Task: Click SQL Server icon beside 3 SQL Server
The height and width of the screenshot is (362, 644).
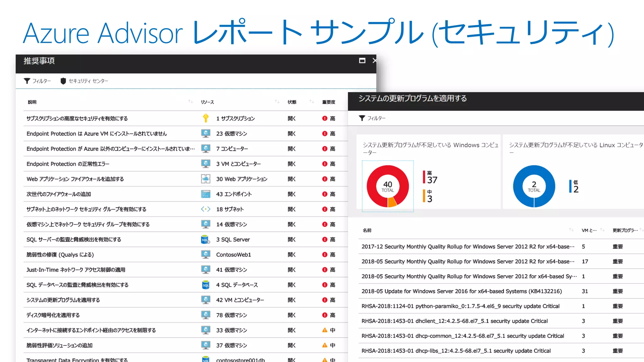Action: point(206,239)
